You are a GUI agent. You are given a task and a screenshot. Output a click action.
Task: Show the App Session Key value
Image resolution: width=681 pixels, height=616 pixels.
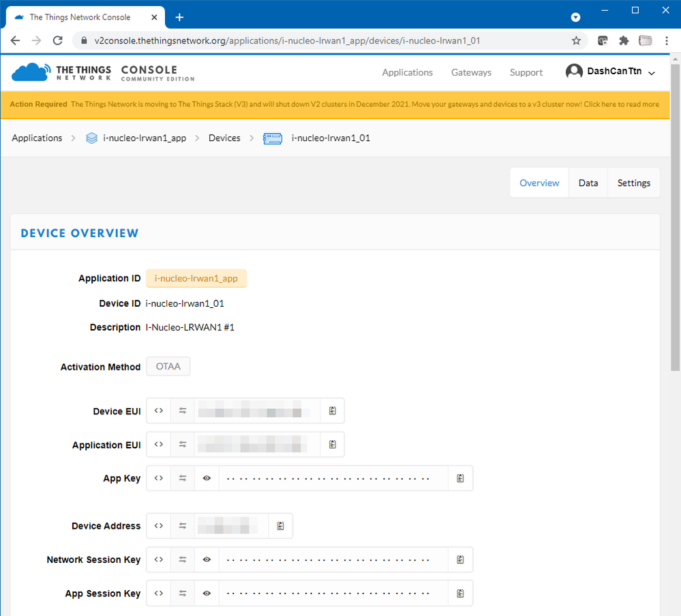(x=207, y=594)
